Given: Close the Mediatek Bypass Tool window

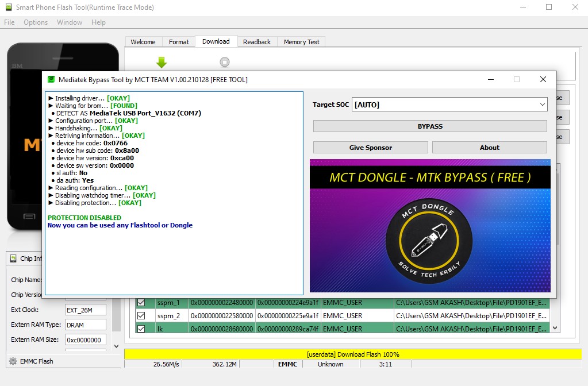Looking at the screenshot, I should 543,79.
